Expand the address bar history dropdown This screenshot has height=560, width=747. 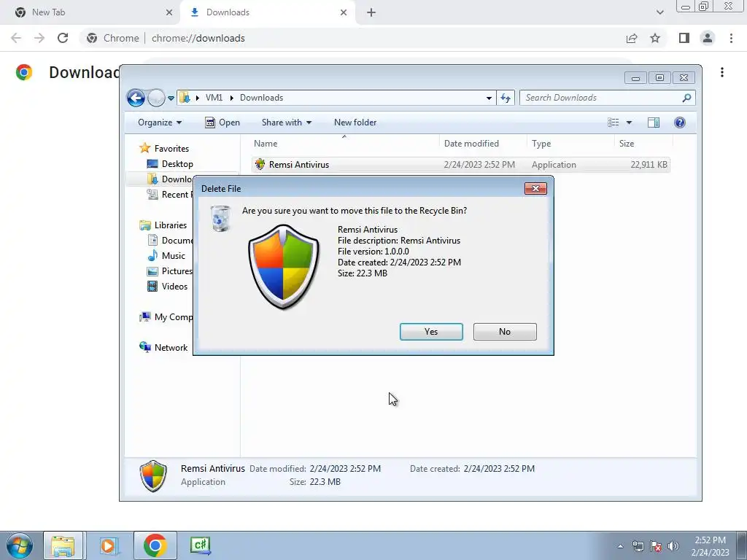pos(489,98)
